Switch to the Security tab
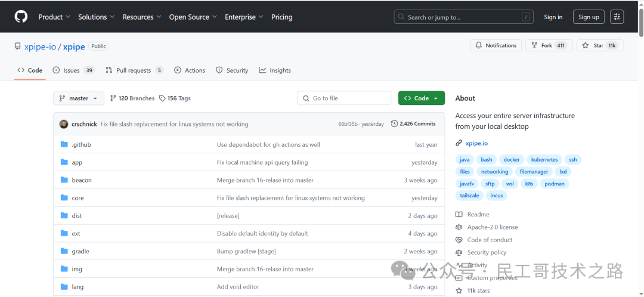Viewport: 644px width, 297px height. point(232,70)
